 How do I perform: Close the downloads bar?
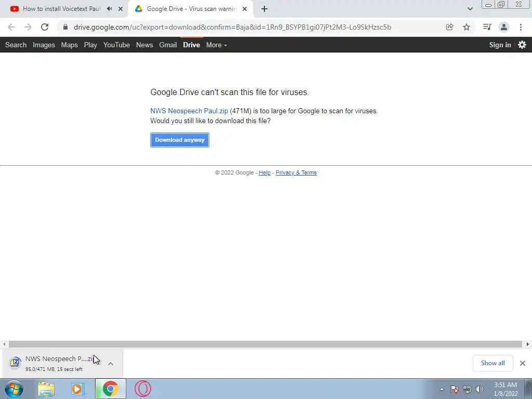(x=523, y=363)
